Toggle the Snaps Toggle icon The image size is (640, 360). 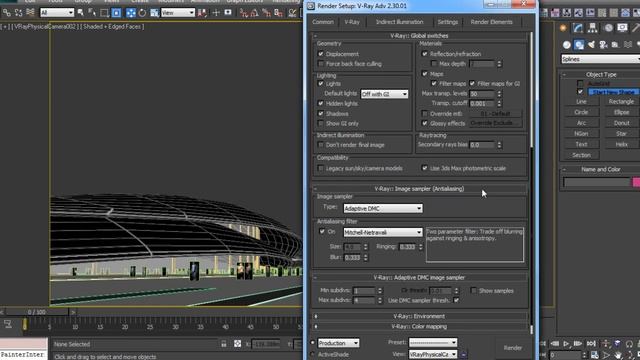click(244, 13)
